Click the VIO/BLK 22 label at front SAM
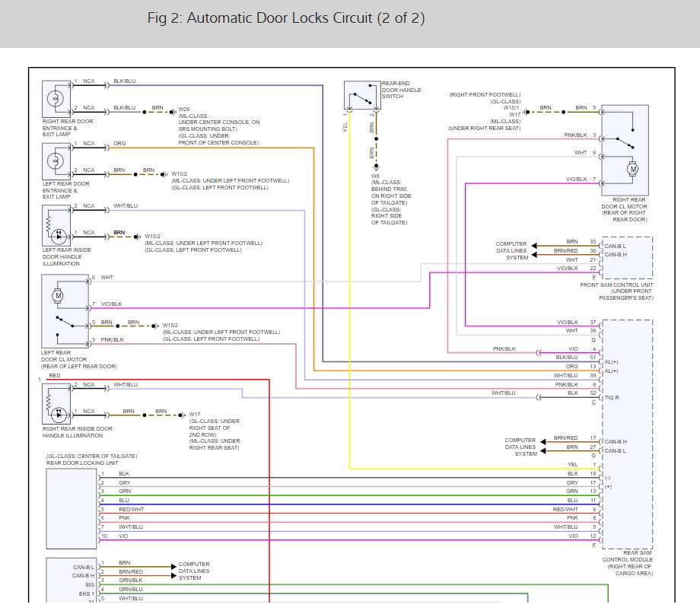Screen dimensions: 700x614 (576, 269)
